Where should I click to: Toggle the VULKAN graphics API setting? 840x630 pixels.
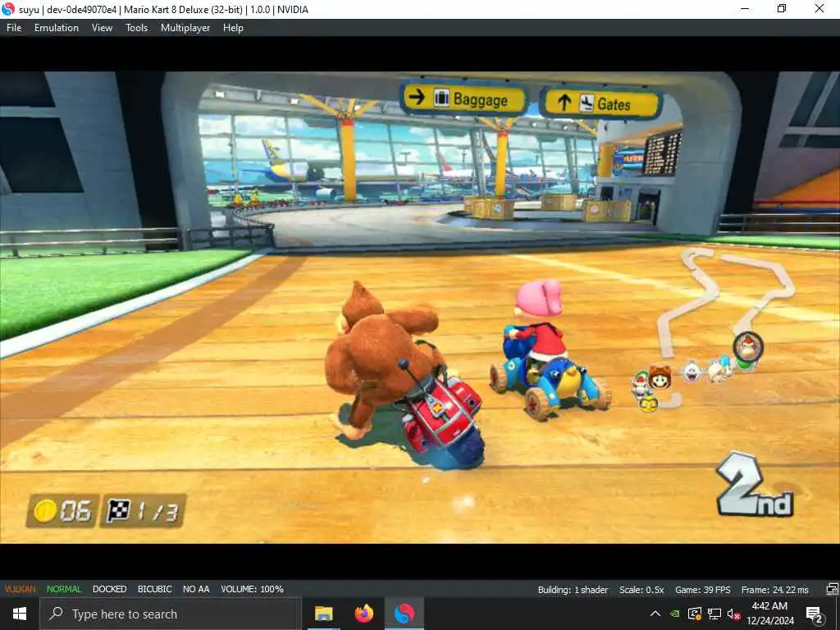click(20, 589)
